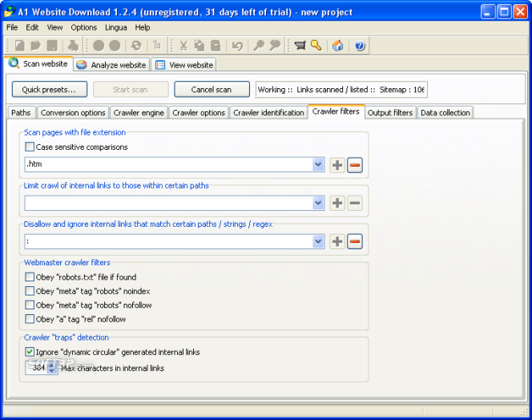
Task: Open the Crawler identification tab
Action: [x=268, y=113]
